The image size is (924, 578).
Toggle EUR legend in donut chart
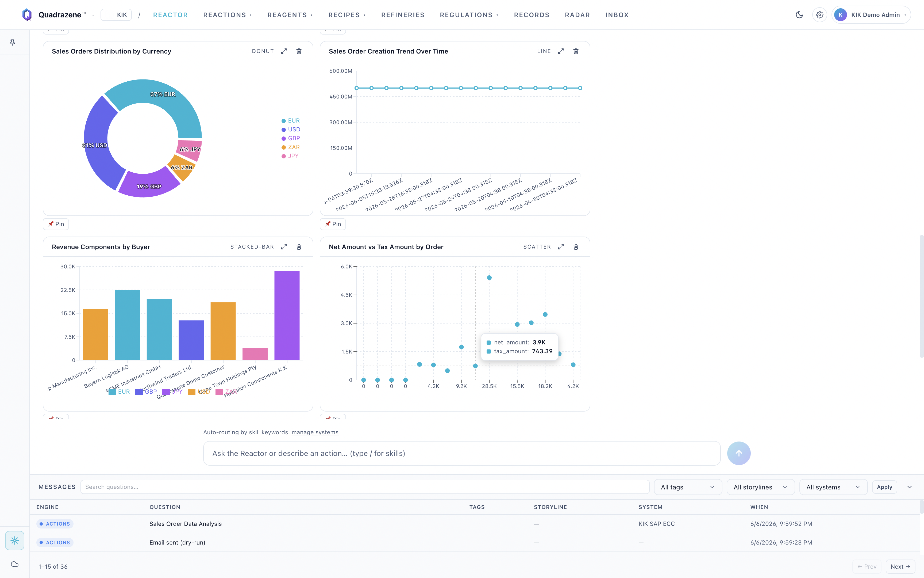(291, 121)
